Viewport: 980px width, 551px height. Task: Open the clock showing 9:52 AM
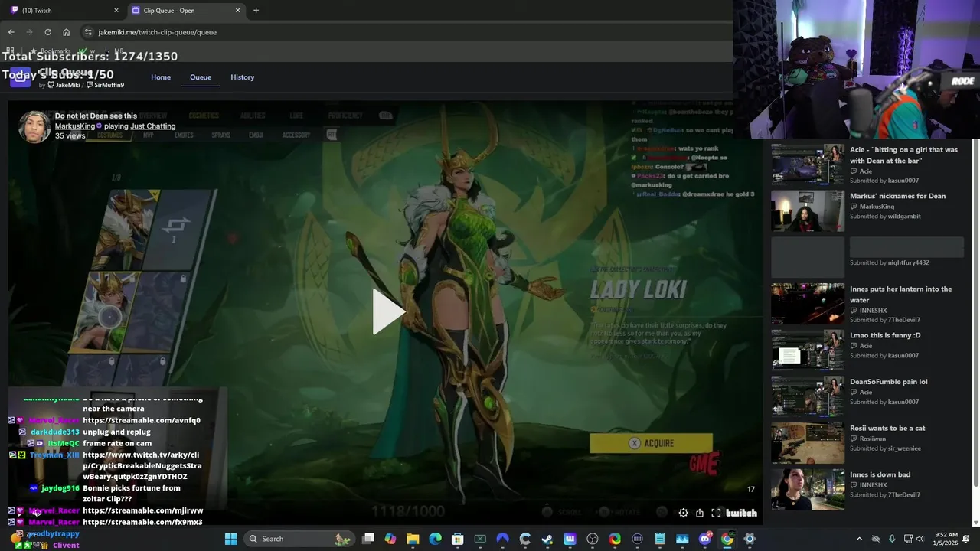pyautogui.click(x=946, y=539)
